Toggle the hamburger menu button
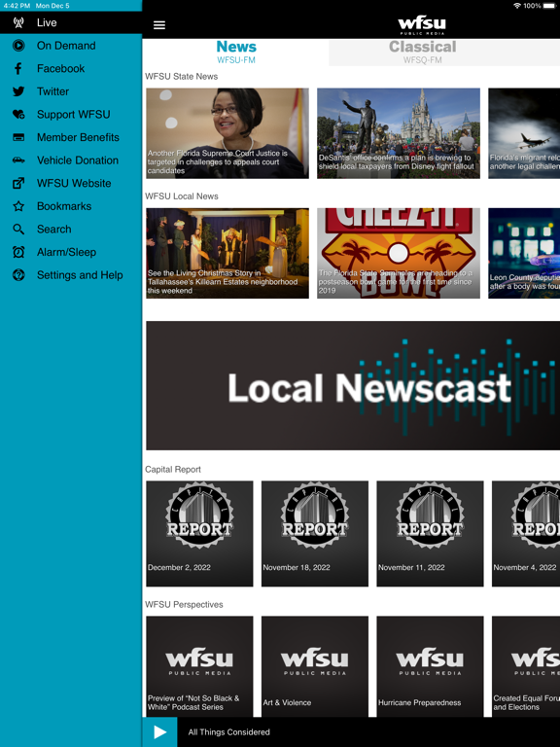This screenshot has width=560, height=747. click(159, 24)
